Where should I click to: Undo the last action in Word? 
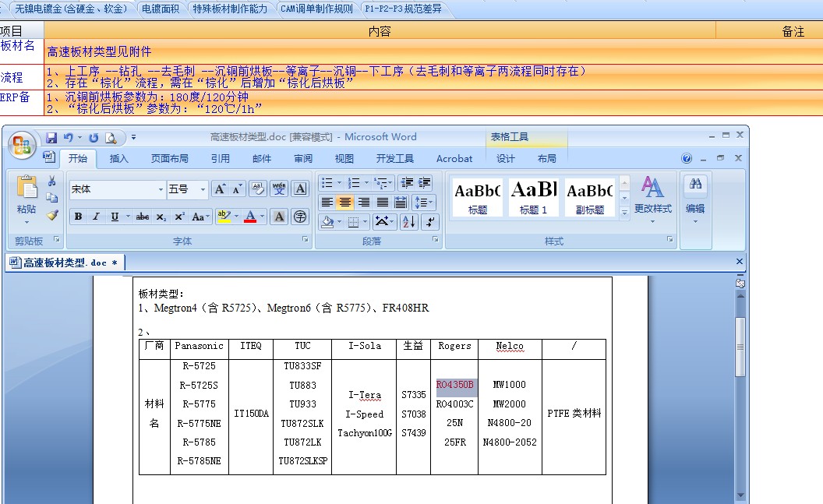69,137
